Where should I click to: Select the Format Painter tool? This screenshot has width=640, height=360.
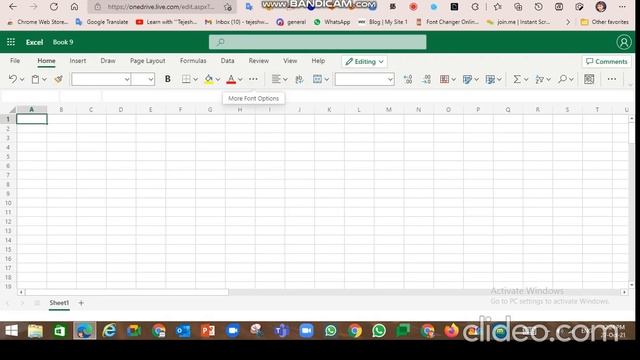click(x=58, y=79)
